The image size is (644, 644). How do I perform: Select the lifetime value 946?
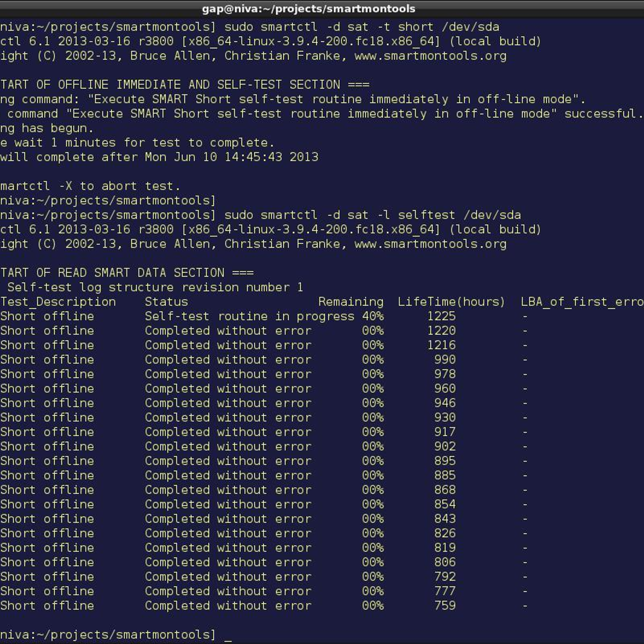pos(445,403)
